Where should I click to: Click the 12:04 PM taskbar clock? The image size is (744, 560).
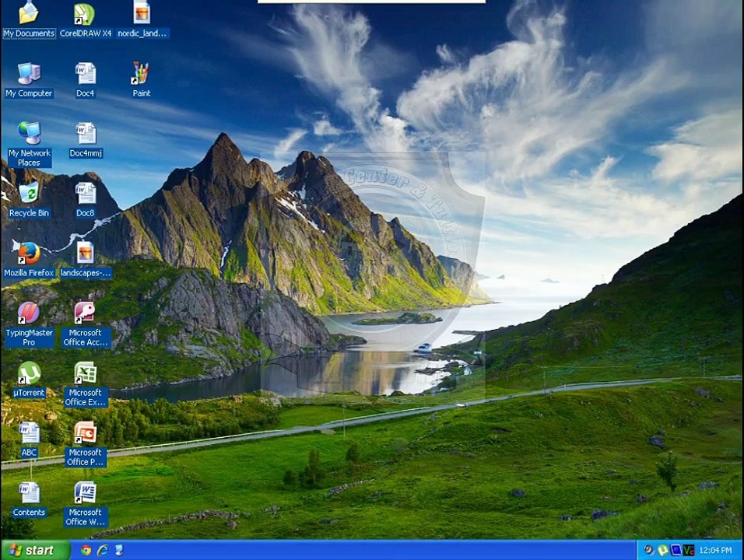tap(715, 551)
